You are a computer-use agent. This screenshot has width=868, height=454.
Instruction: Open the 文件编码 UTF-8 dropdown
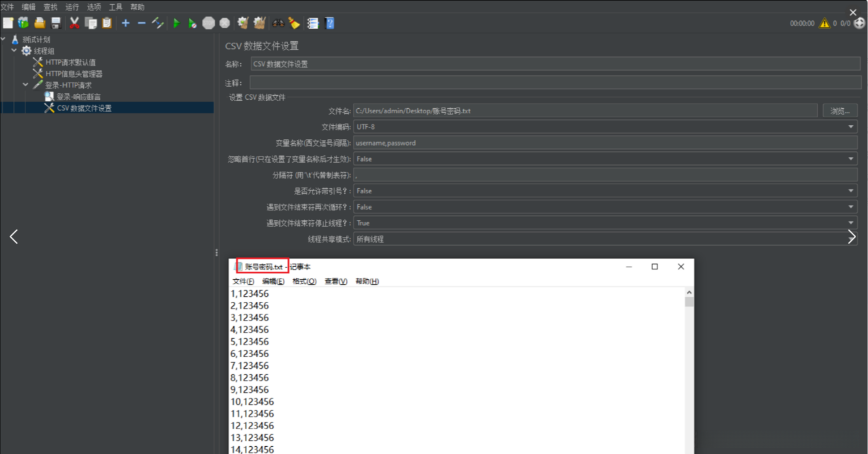(x=605, y=126)
